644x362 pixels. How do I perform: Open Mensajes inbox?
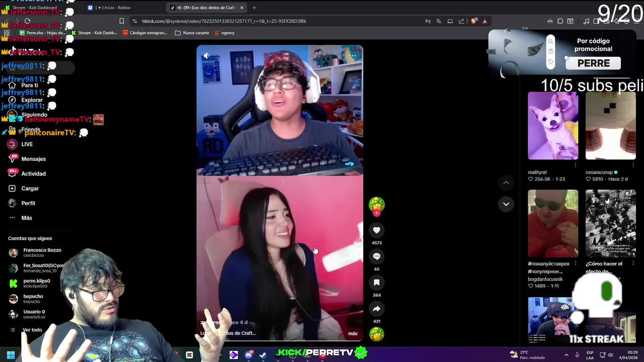pos(34,159)
